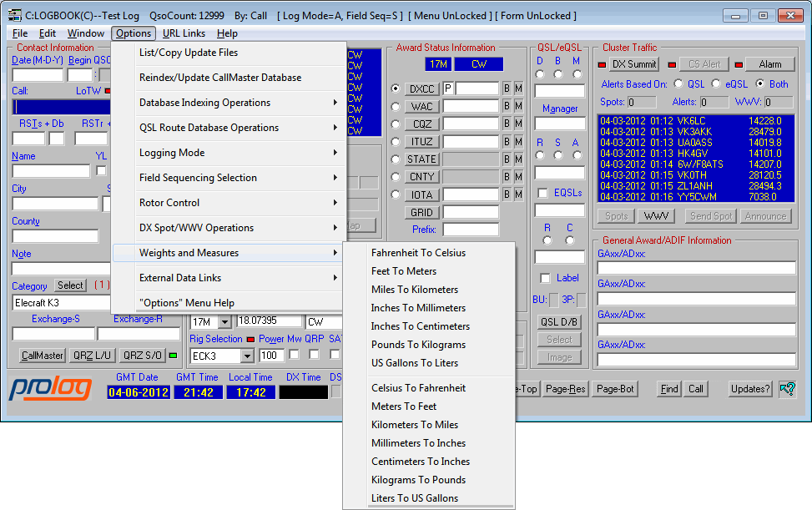Click the red indicator beside DX Summit
The image size is (812, 510).
point(603,64)
